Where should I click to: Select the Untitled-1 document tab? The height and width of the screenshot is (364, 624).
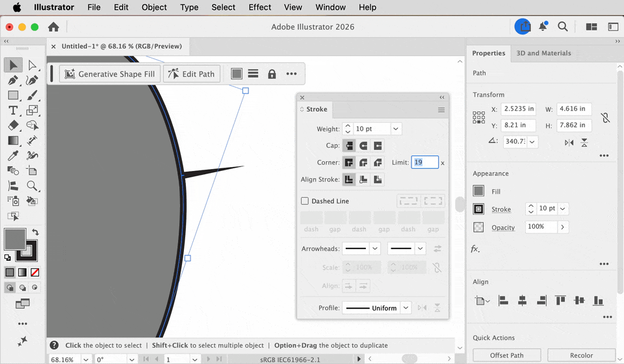click(x=122, y=47)
